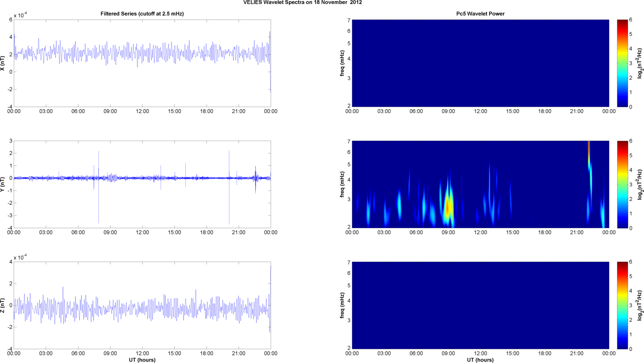Click the '09:00' tick under the Y series plot

[110, 232]
